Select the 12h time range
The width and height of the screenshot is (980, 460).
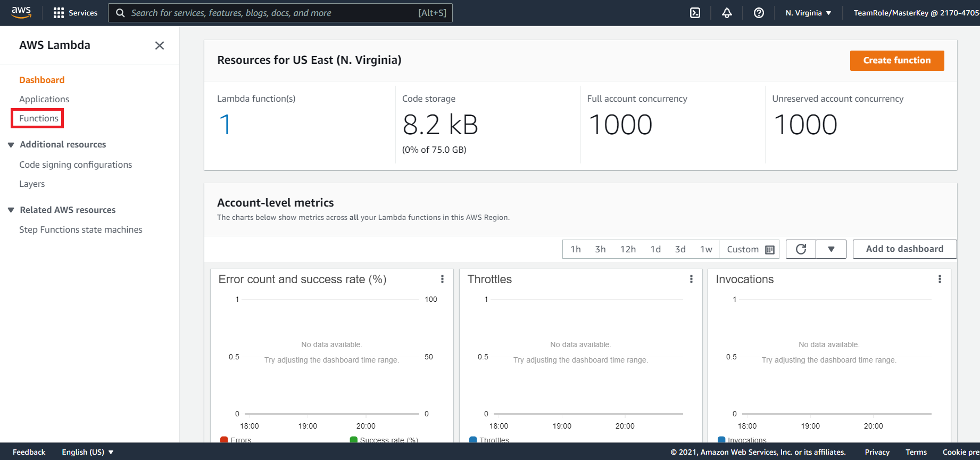[628, 249]
